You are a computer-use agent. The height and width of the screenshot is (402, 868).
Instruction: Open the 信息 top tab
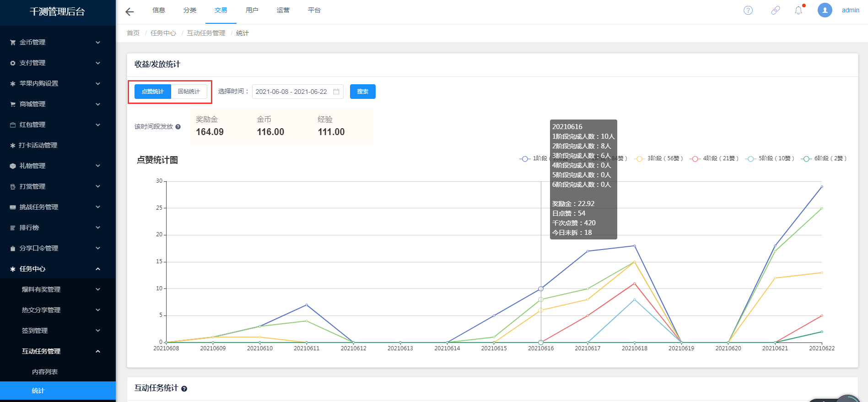[x=159, y=10]
